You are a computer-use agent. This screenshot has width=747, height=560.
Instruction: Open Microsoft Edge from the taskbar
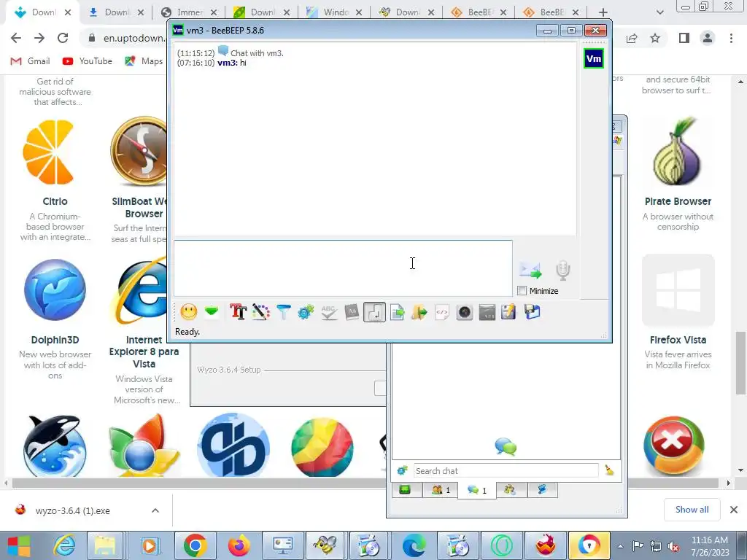[413, 545]
